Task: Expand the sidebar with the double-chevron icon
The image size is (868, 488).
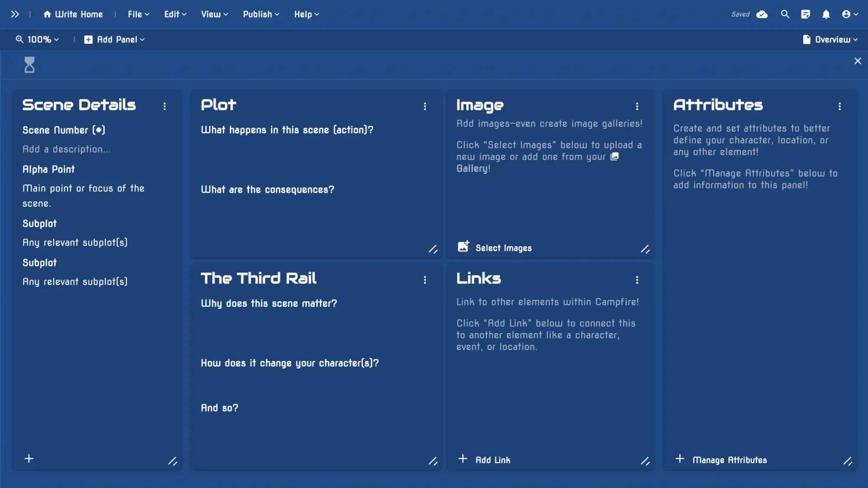Action: pyautogui.click(x=14, y=14)
